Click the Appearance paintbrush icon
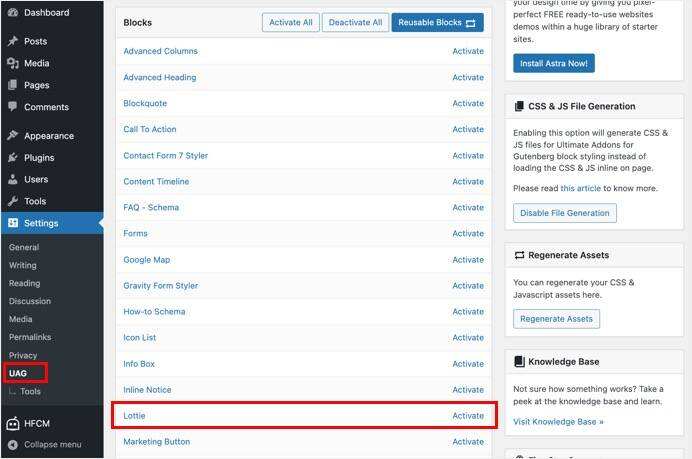Viewport: 692px width, 459px height. tap(13, 135)
